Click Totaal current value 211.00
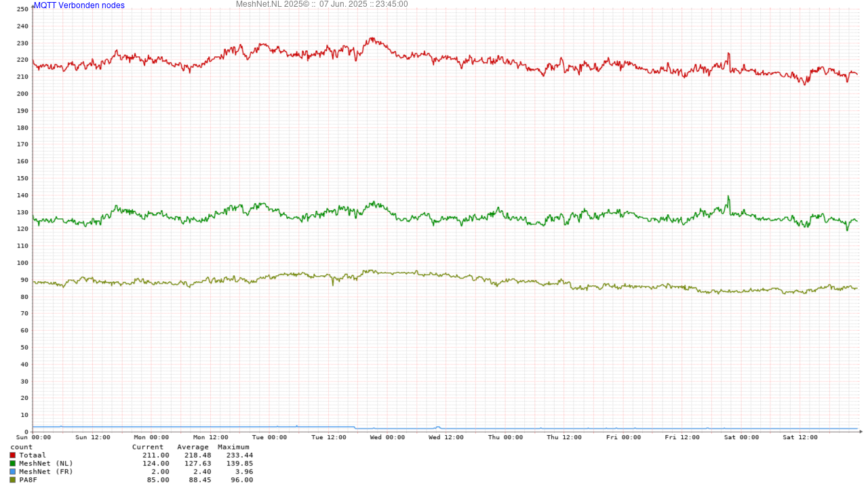Image resolution: width=868 pixels, height=488 pixels. (x=156, y=455)
